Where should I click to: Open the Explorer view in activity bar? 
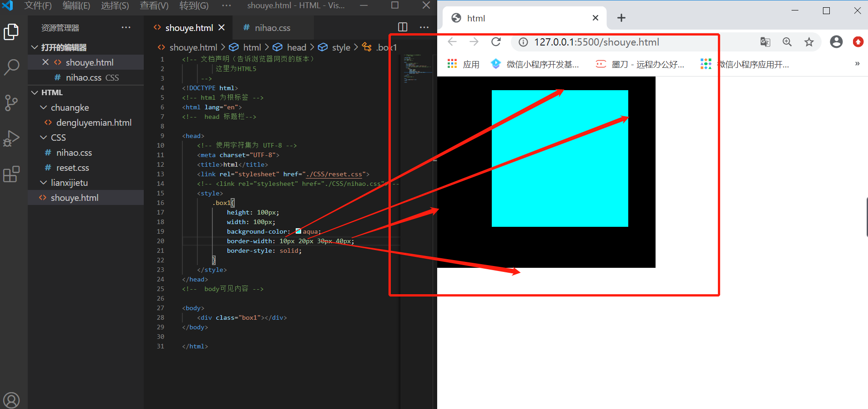point(11,31)
